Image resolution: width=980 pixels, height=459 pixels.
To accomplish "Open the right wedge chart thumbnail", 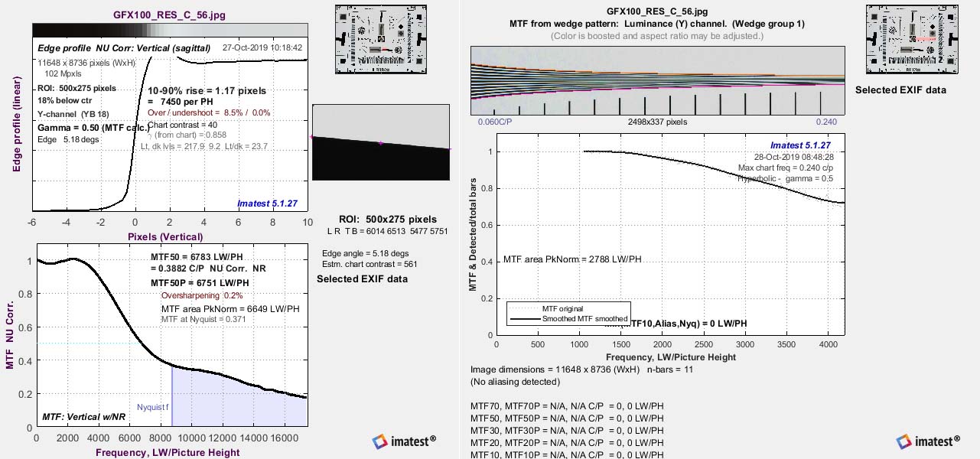I will (900, 39).
